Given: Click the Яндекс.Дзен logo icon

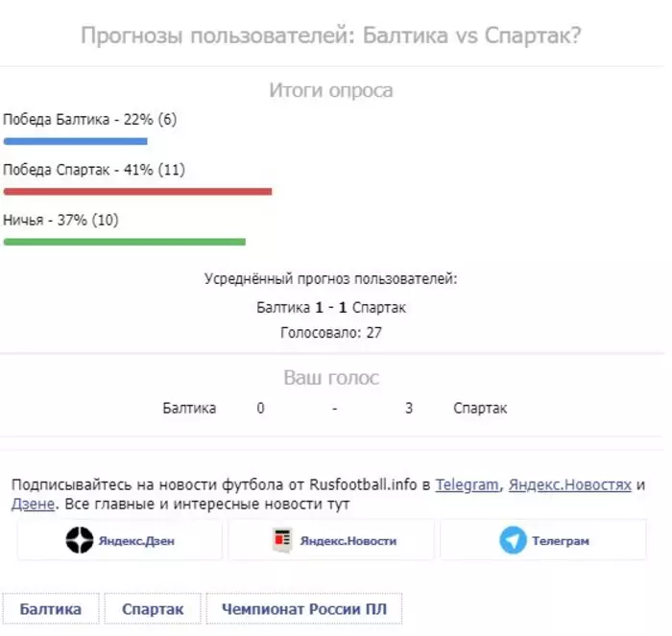Looking at the screenshot, I should [80, 541].
